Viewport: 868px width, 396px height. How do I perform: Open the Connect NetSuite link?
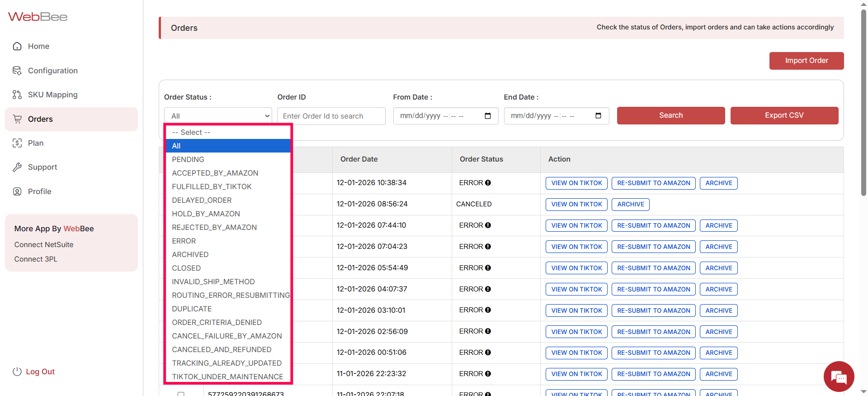[44, 244]
